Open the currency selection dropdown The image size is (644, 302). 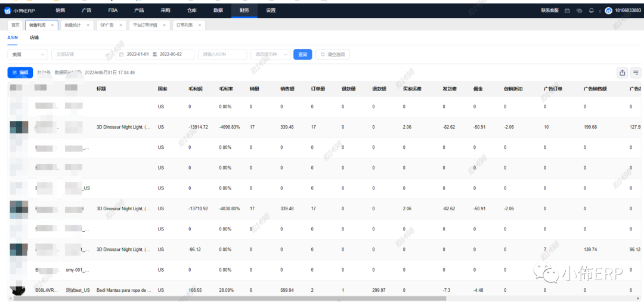(271, 54)
